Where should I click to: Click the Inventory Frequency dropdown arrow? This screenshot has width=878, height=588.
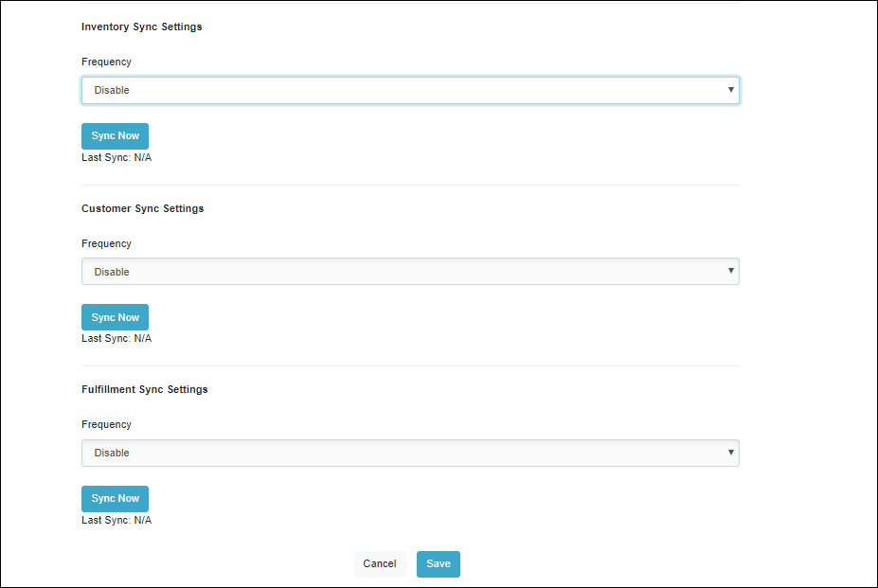tap(730, 90)
